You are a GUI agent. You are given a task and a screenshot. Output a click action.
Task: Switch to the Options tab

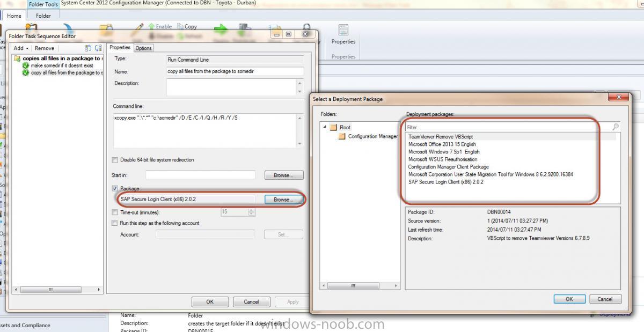click(x=143, y=48)
